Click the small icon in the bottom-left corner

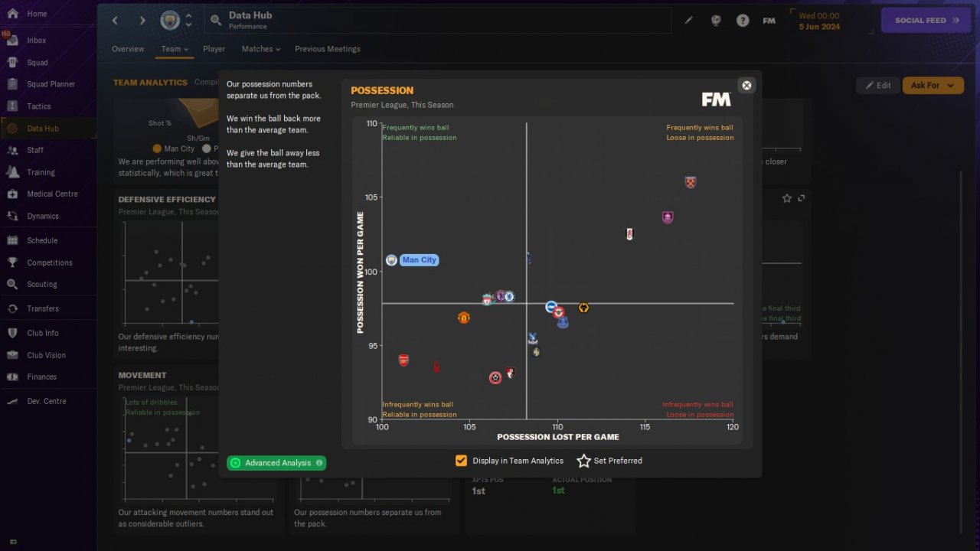pyautogui.click(x=13, y=542)
